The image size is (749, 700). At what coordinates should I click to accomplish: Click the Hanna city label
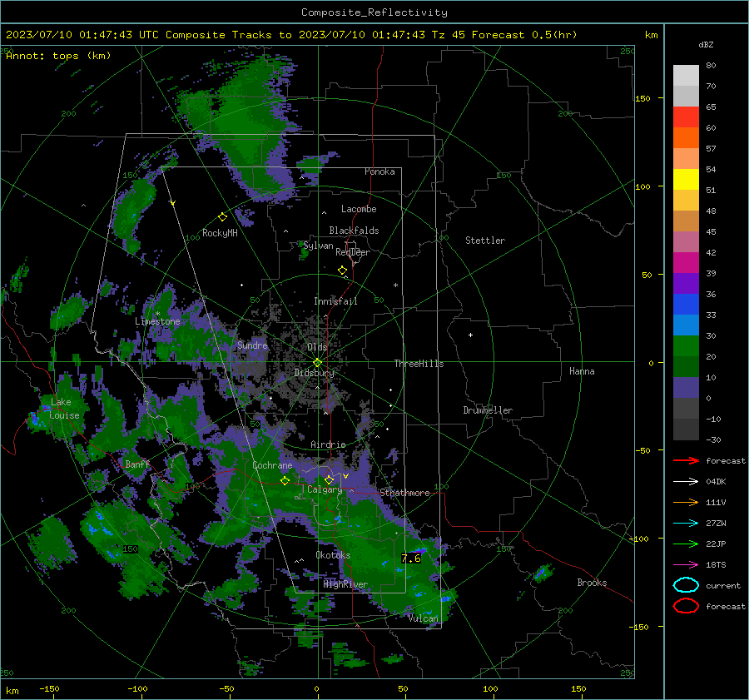(x=582, y=371)
